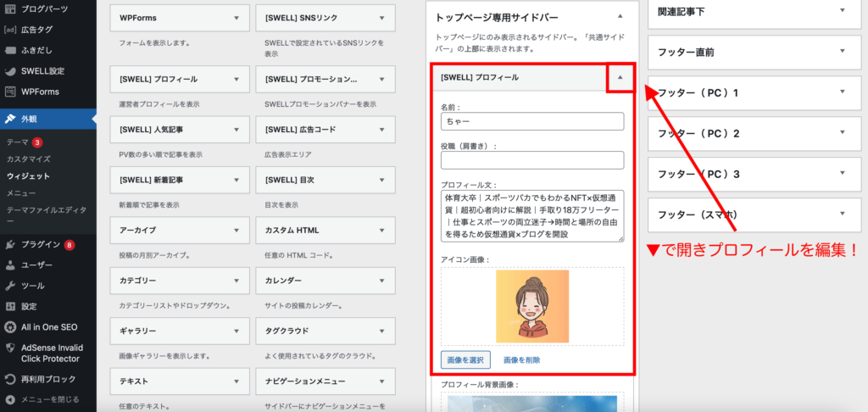
Task: Click the profile avatar icon image
Action: tap(532, 306)
